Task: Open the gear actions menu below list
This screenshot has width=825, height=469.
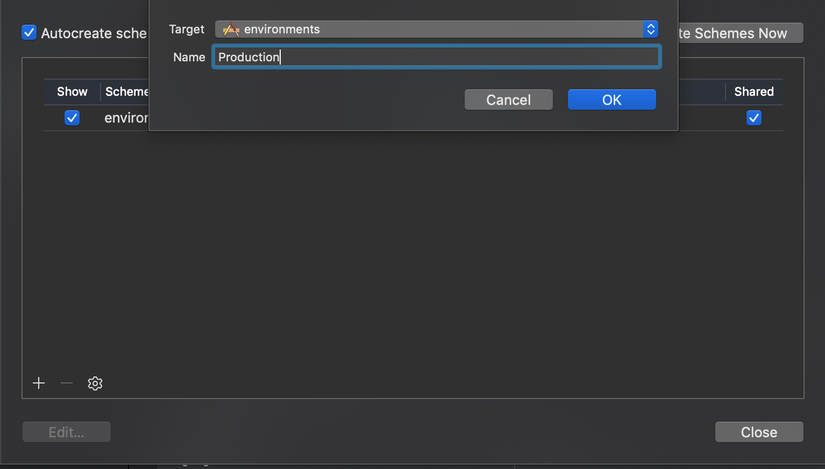Action: tap(95, 383)
